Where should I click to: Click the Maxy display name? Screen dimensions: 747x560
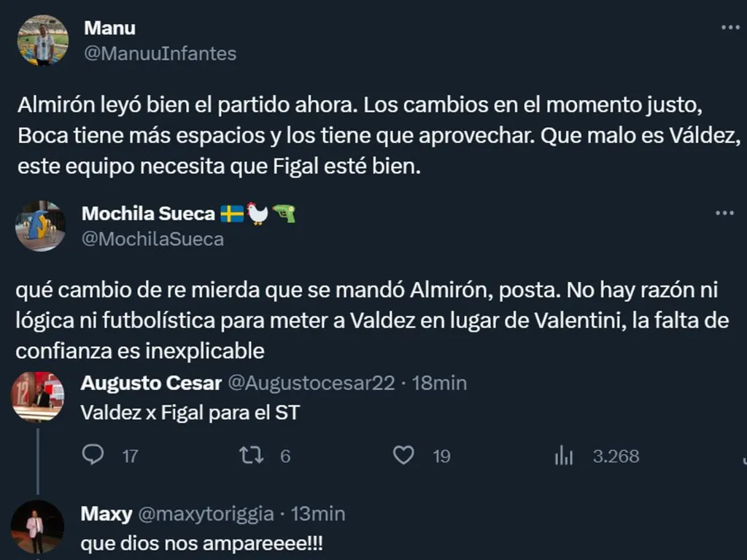107,514
